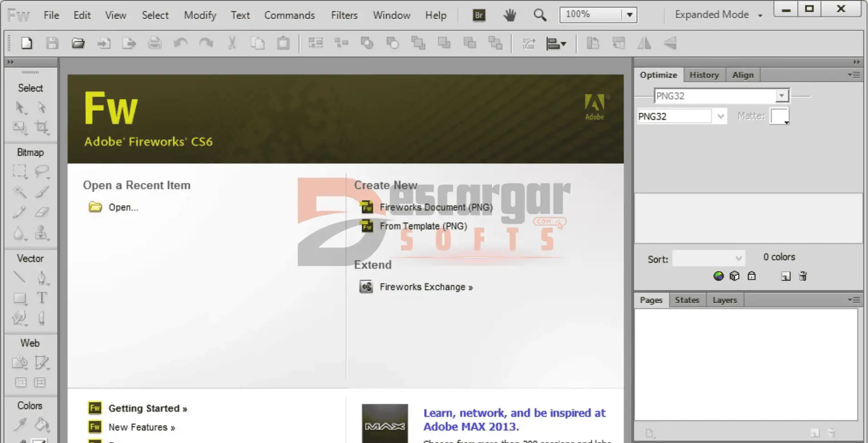868x443 pixels.
Task: Click the Undo toolbar icon
Action: [x=180, y=43]
